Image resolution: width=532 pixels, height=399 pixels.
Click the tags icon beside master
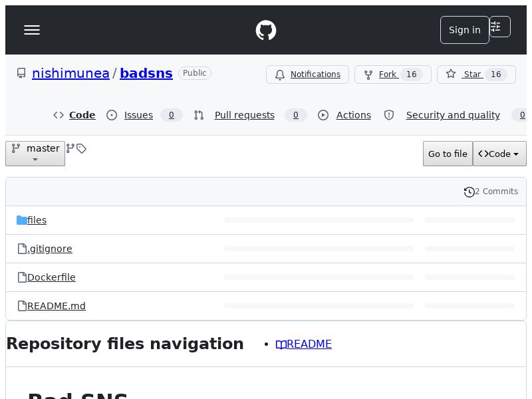pyautogui.click(x=81, y=148)
